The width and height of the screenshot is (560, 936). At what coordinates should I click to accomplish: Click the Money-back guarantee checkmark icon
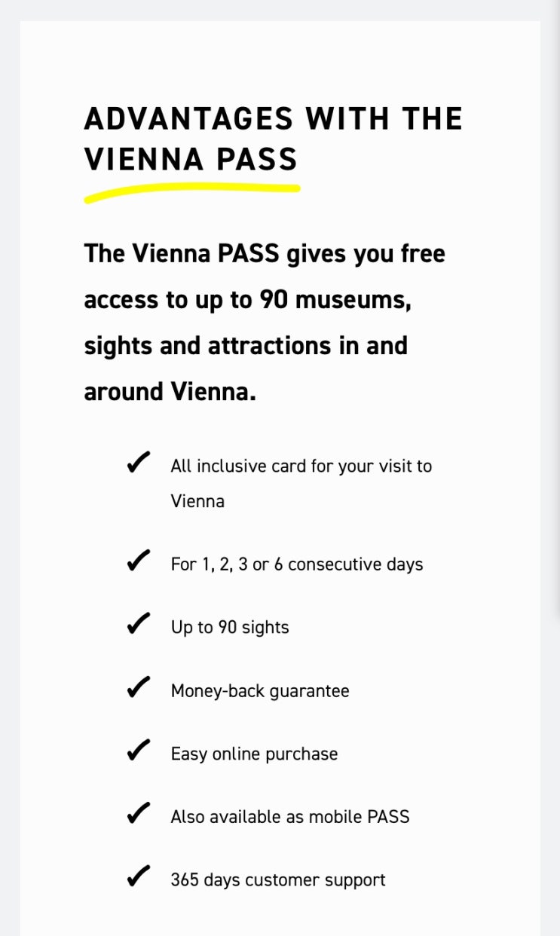[139, 688]
